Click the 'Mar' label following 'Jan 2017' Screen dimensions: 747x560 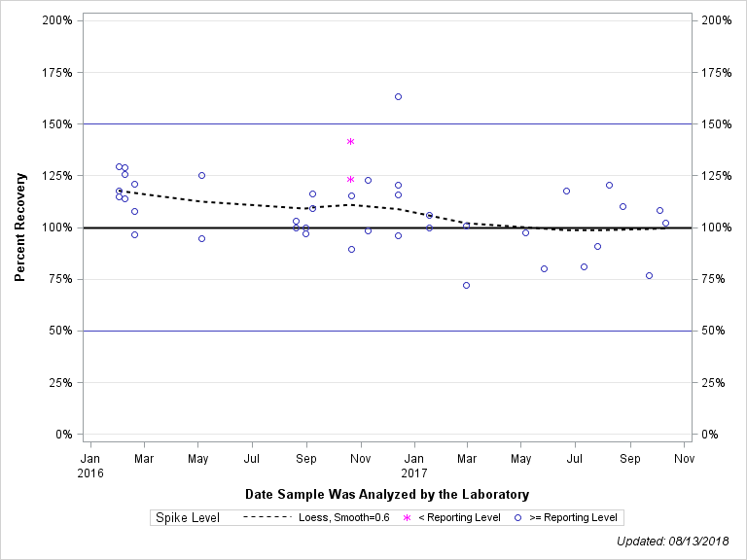tap(467, 459)
